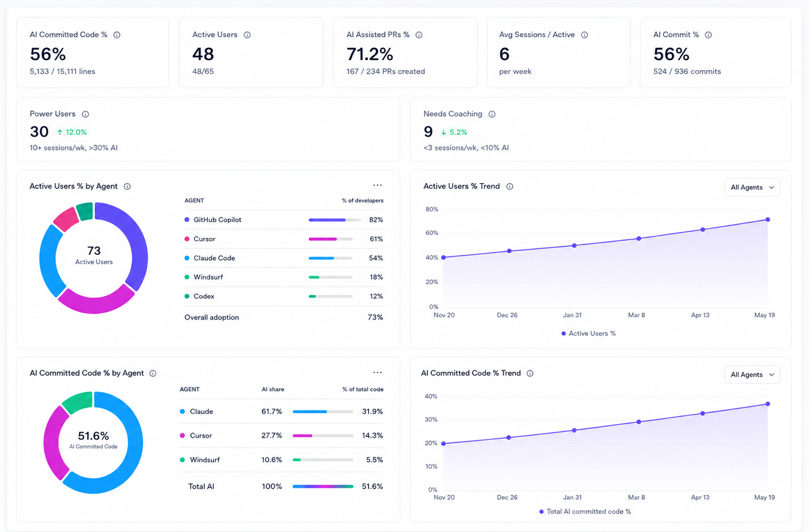Click Power Users 12.0% increase badge

pyautogui.click(x=72, y=132)
